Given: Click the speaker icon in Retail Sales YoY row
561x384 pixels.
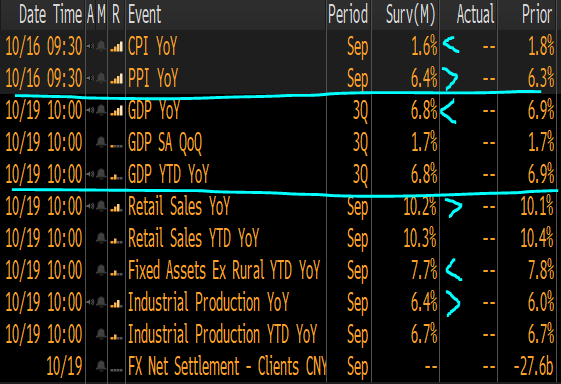Looking at the screenshot, I should pos(91,206).
